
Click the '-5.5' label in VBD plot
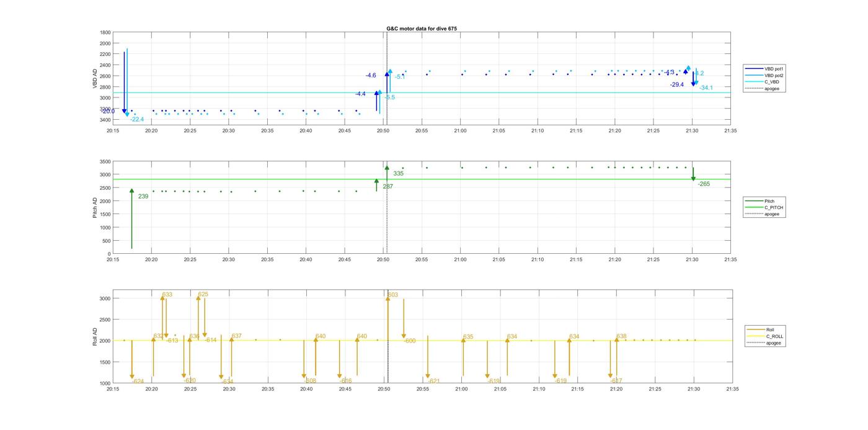[x=389, y=97]
